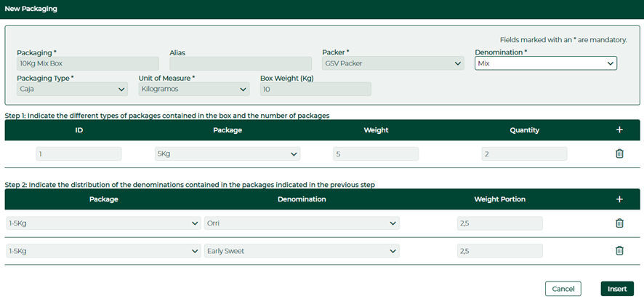Add a new denomination row in Step 2
644x299 pixels.
pos(619,199)
